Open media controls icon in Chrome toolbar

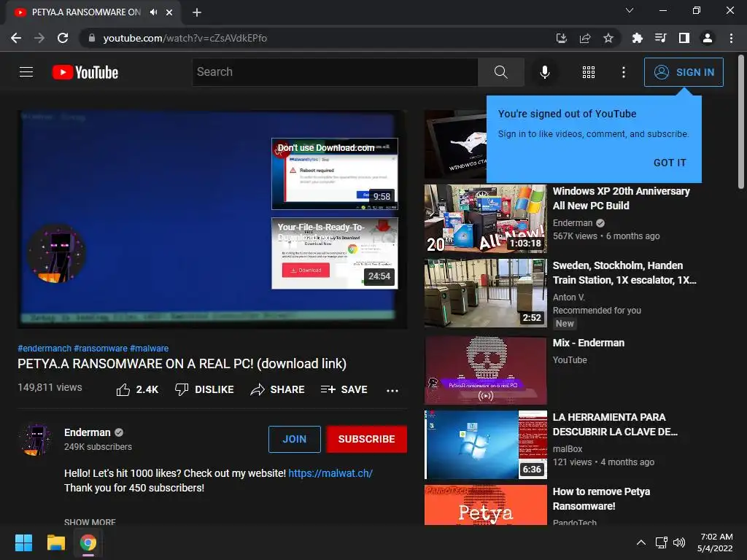click(x=661, y=38)
